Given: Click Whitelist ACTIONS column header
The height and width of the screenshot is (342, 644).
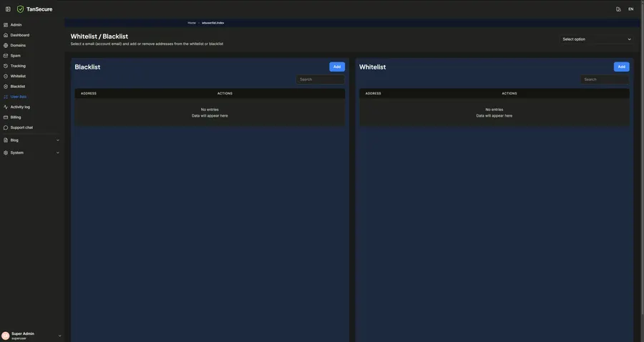Looking at the screenshot, I should [x=509, y=94].
